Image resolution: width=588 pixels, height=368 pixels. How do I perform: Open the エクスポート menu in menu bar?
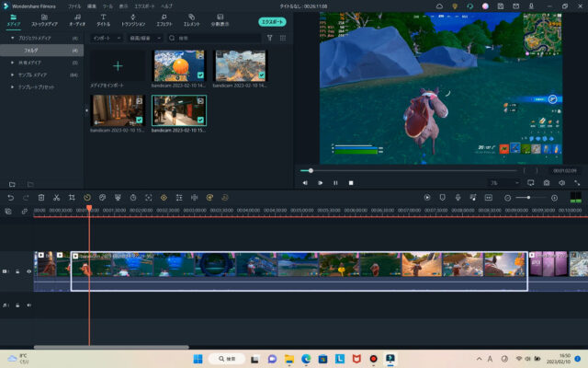coord(144,6)
